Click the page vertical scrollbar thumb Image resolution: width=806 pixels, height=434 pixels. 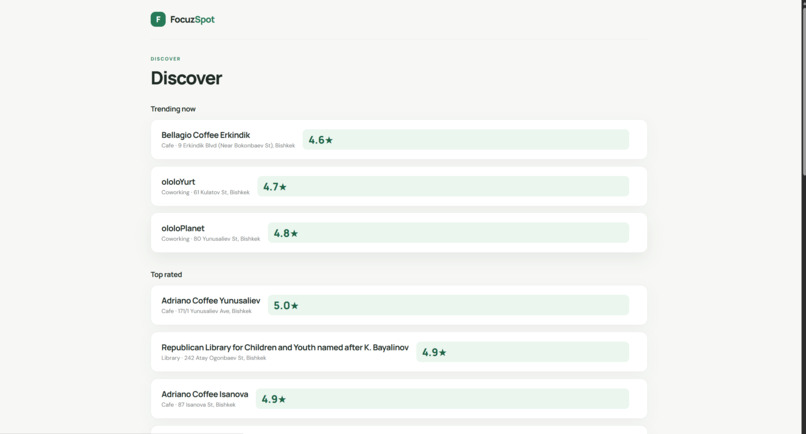(x=803, y=90)
